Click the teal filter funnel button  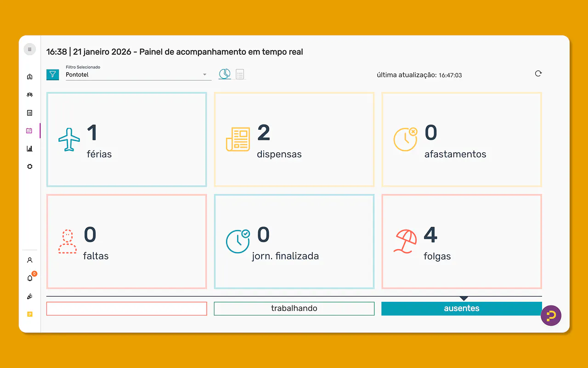tap(53, 74)
